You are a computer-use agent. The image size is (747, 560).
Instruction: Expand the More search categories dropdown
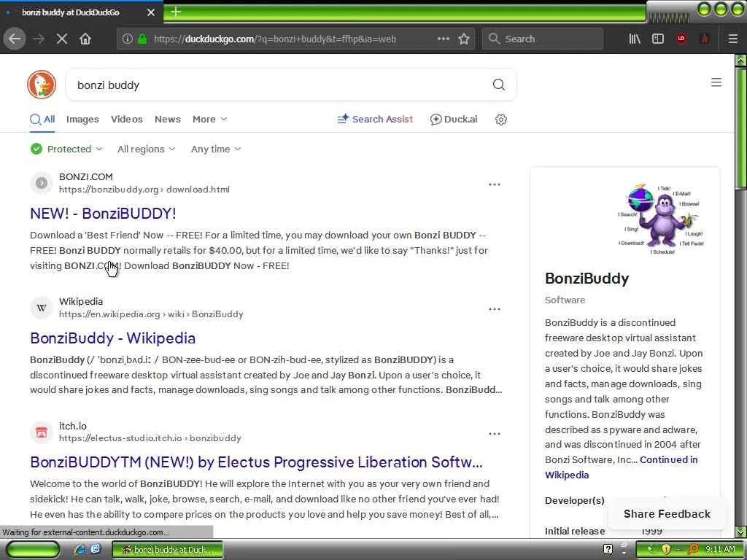tap(209, 119)
